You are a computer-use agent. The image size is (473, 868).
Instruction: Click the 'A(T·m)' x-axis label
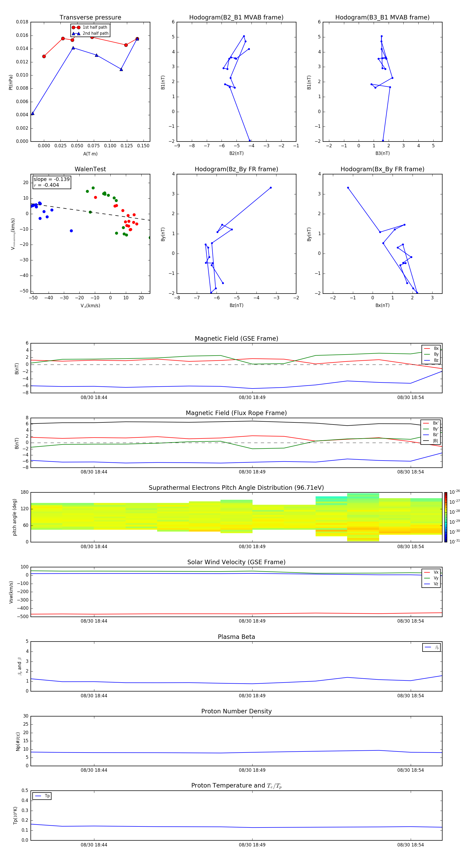[x=90, y=154]
